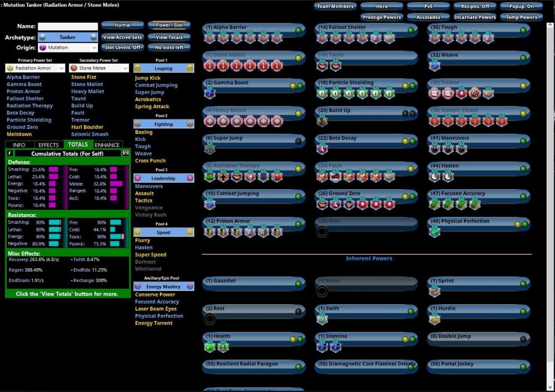The width and height of the screenshot is (555, 392).
Task: Click the Melee defense bar in Totals
Action: pyautogui.click(x=116, y=184)
